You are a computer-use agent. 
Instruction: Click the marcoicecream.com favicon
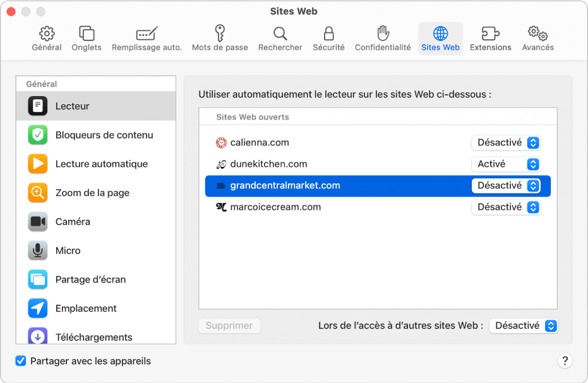click(x=221, y=207)
